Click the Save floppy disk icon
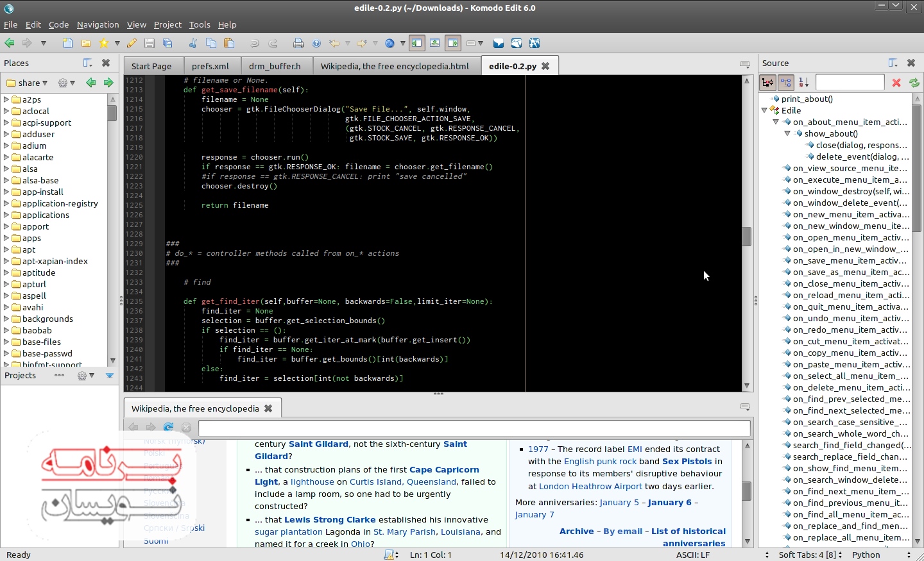Screen dimensions: 924x561 (150, 43)
